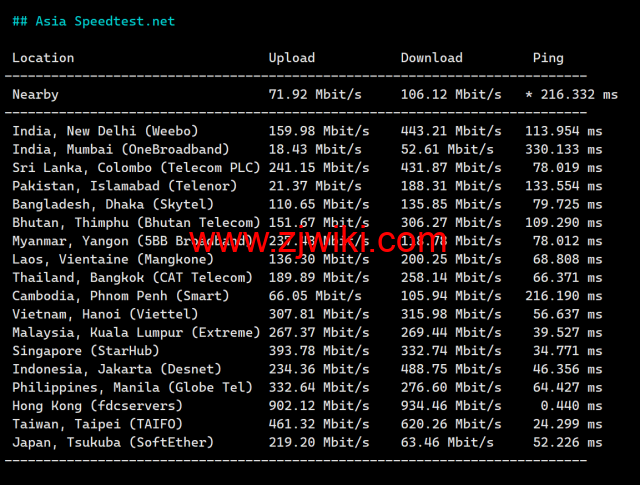This screenshot has width=640, height=485.
Task: Select the India, New Delhi (Weebo) entry
Action: (x=105, y=131)
